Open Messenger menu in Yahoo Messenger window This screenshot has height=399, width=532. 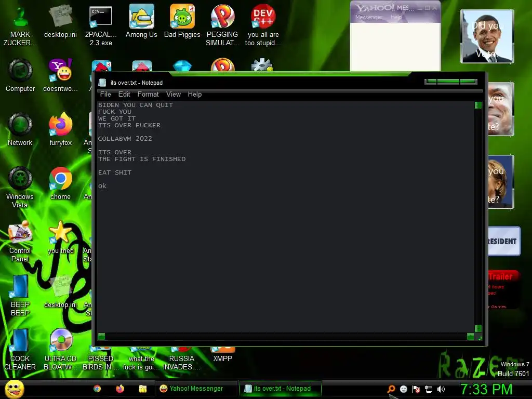tap(368, 17)
